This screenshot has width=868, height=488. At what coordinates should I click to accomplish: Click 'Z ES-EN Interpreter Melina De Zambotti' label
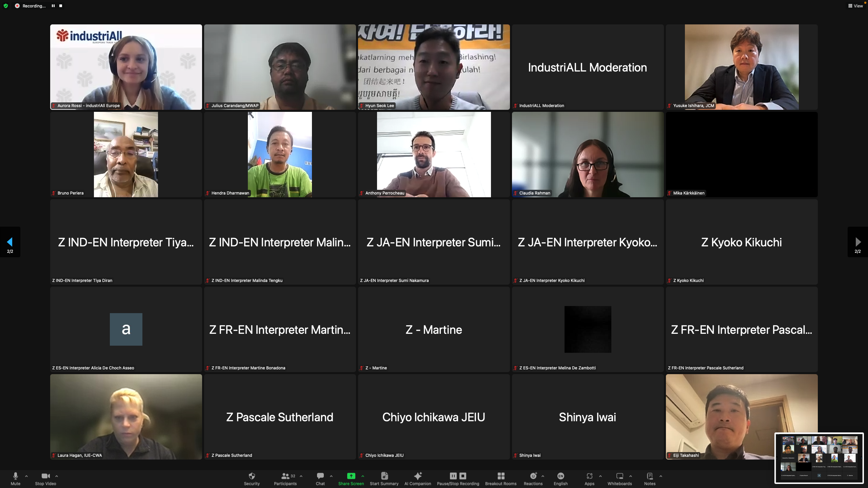coord(557,368)
